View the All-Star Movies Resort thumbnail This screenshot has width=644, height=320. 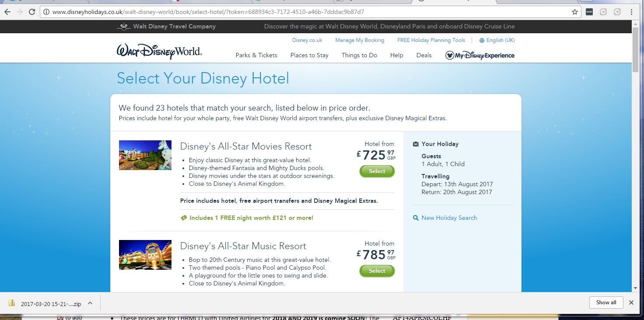pos(145,155)
